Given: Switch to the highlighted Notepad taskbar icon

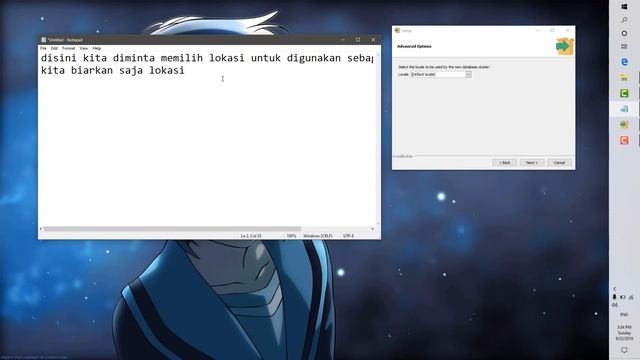Looking at the screenshot, I should 624,109.
